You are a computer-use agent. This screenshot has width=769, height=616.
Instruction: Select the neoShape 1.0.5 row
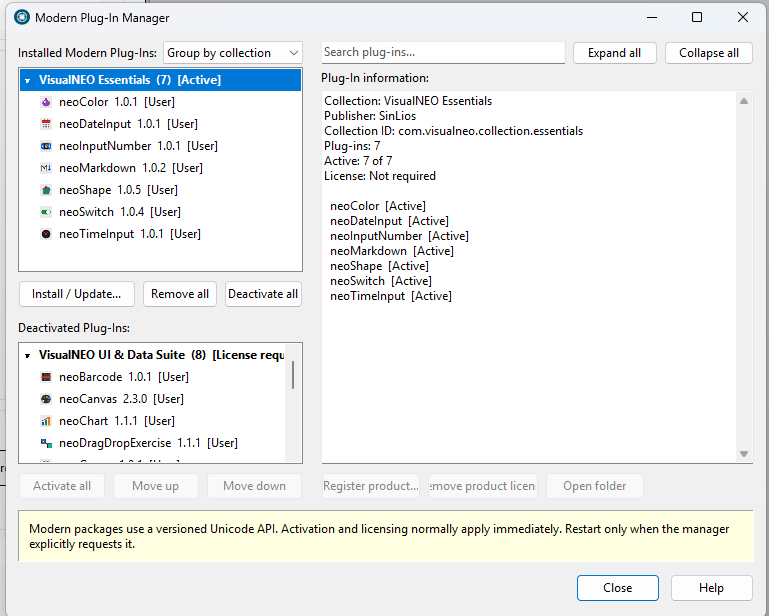tap(160, 190)
